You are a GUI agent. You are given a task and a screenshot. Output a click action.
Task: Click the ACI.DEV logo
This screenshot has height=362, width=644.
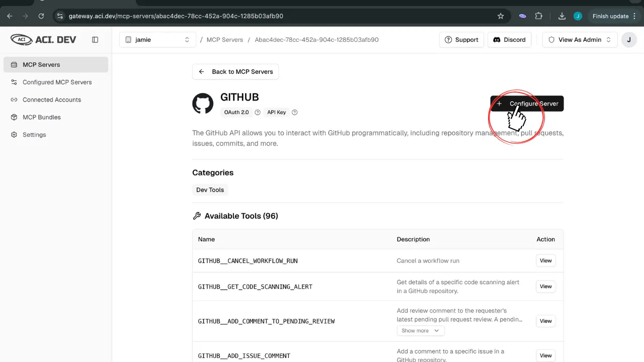coord(43,39)
